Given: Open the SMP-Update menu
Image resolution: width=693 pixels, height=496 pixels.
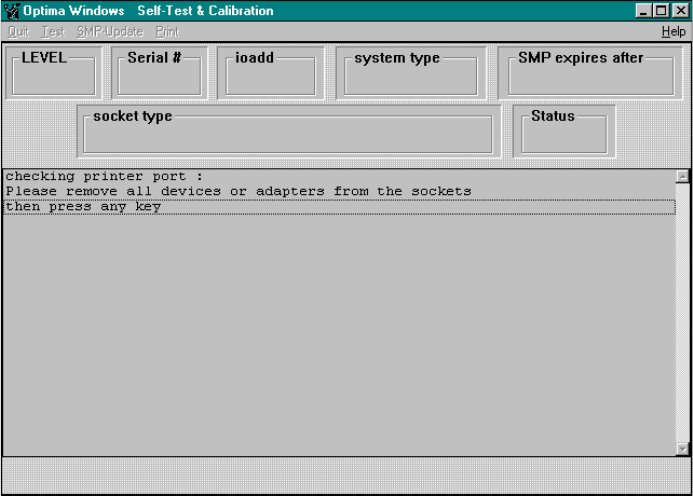Looking at the screenshot, I should point(110,32).
